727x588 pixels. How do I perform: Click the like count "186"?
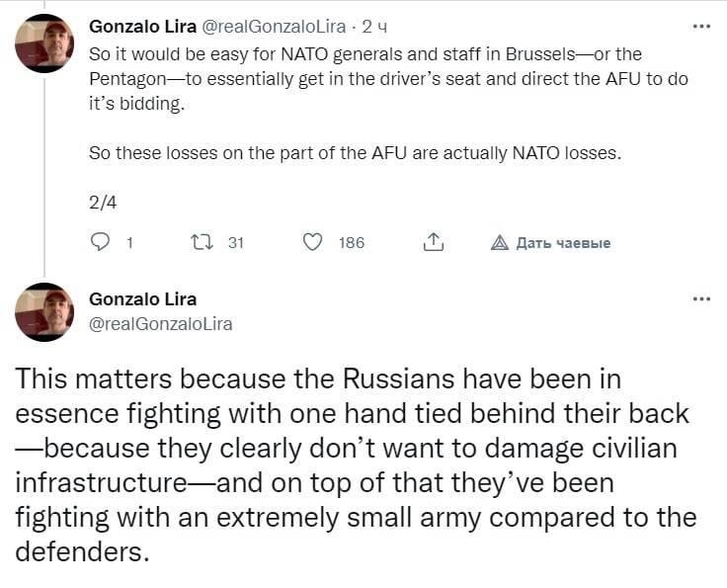352,243
